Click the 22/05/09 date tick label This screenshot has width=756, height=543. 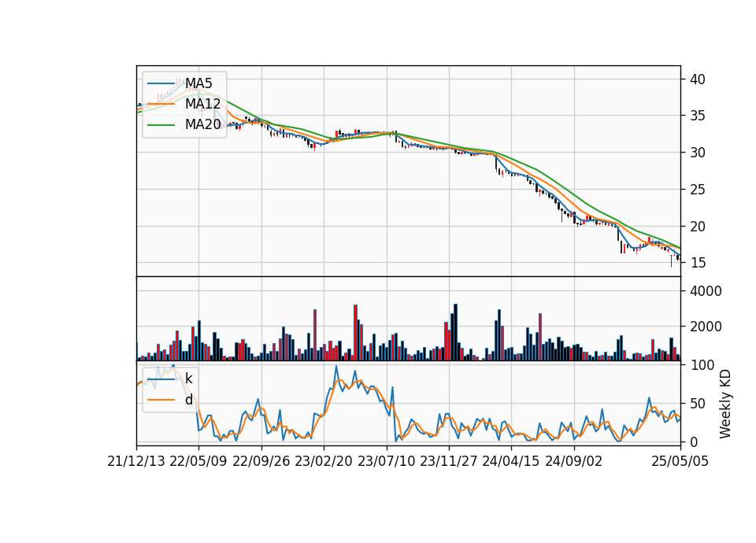(x=198, y=462)
